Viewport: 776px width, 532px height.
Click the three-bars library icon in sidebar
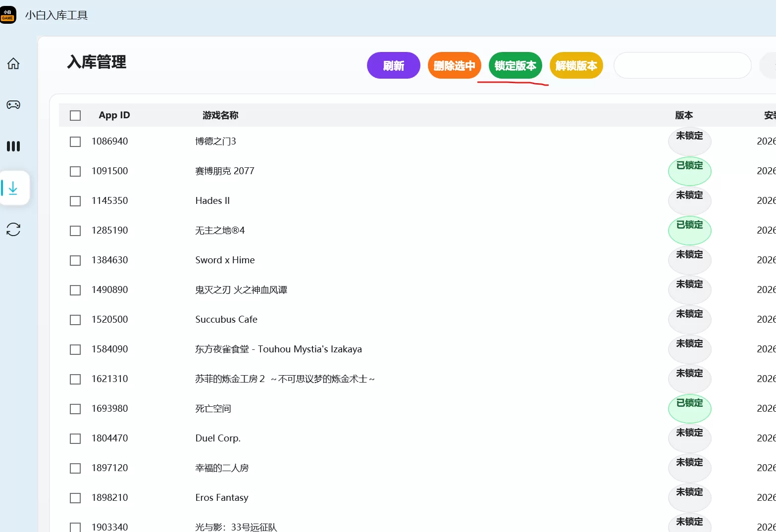[13, 146]
